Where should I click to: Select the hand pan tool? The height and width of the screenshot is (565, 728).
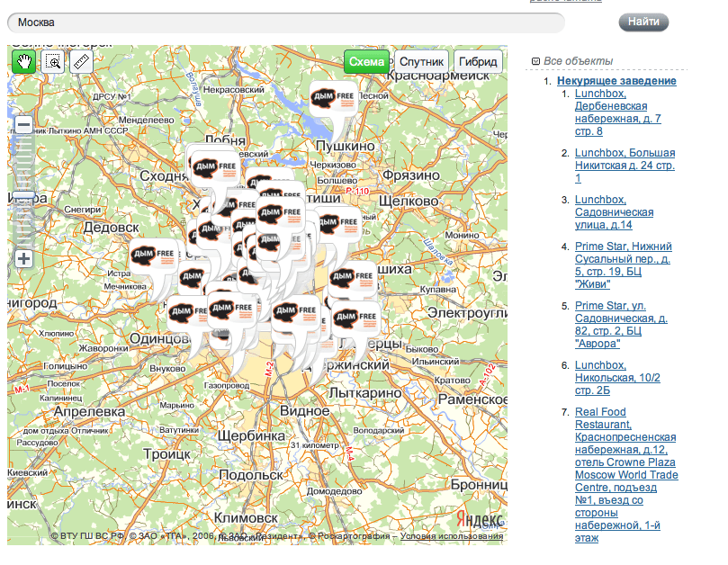[x=23, y=62]
